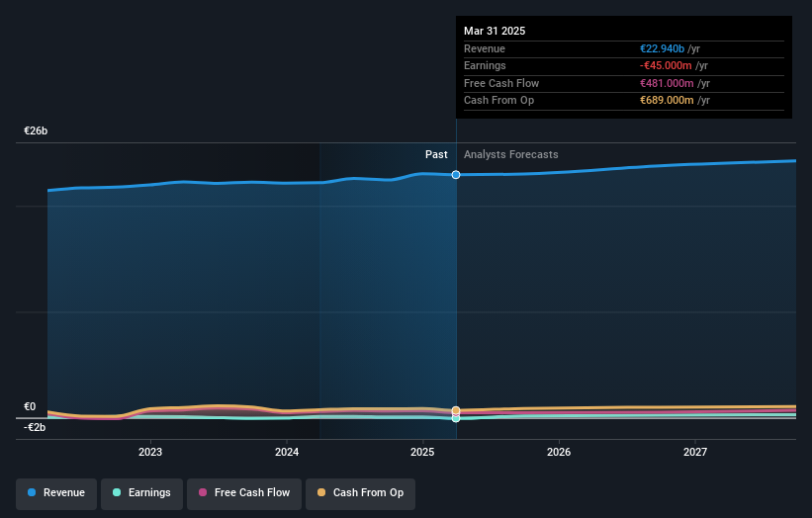The image size is (812, 518).
Task: Click the 2027 axis label
Action: [x=695, y=453]
